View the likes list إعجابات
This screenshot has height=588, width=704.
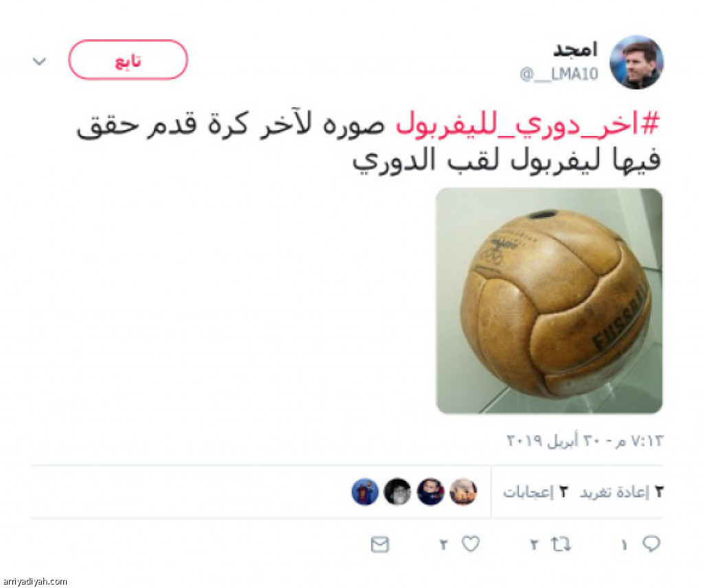535,492
